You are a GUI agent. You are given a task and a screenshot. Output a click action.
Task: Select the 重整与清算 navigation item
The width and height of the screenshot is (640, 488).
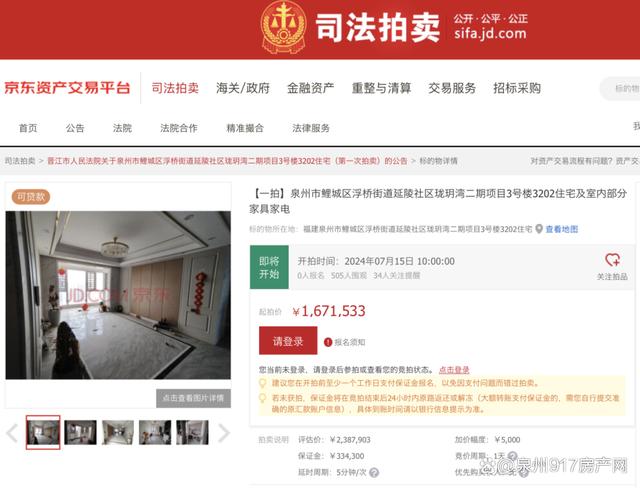[x=381, y=88]
